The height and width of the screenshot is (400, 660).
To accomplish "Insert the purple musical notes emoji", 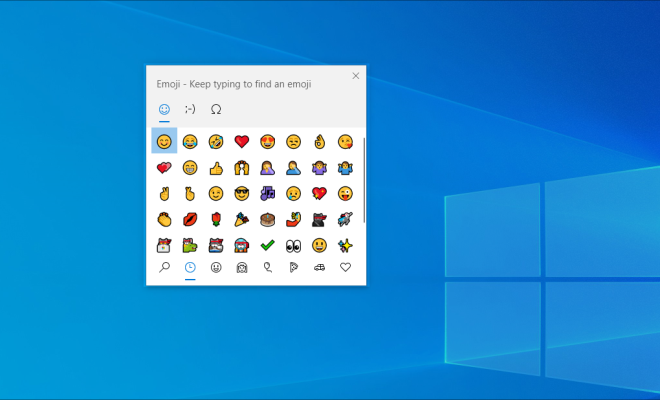I will point(268,194).
